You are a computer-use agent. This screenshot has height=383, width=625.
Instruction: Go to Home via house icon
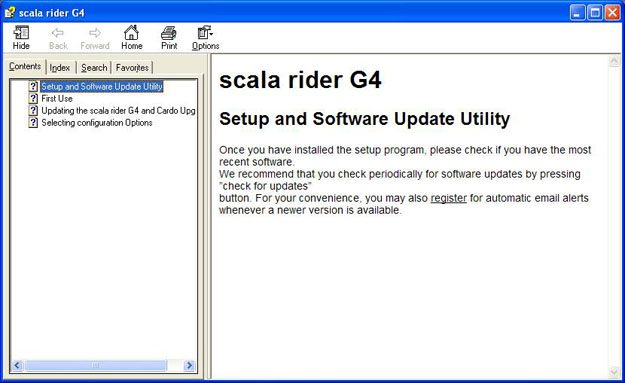pyautogui.click(x=132, y=38)
